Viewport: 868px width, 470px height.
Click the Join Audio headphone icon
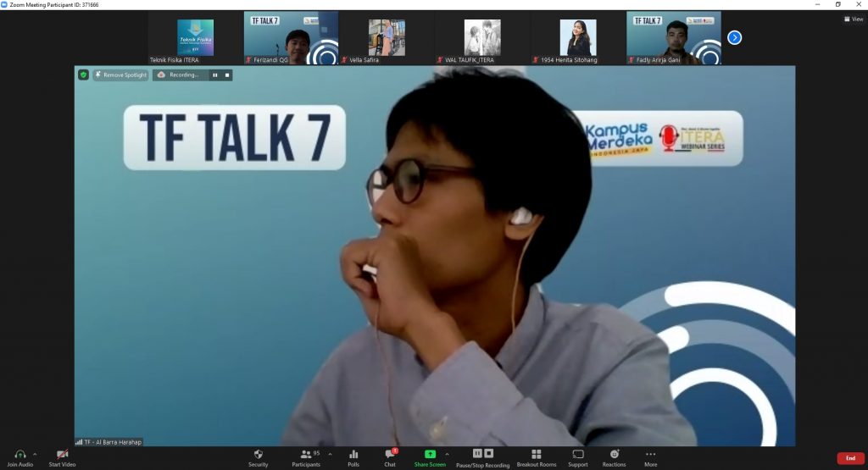point(20,455)
